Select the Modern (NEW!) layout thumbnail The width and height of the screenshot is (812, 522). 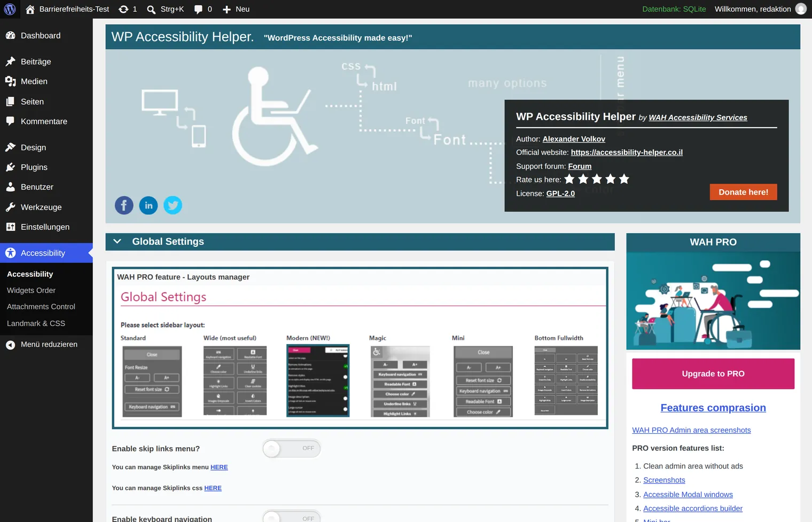point(318,381)
